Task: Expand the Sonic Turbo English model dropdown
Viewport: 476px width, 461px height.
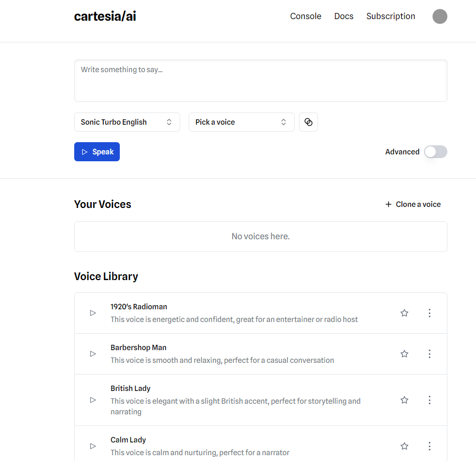Action: [127, 122]
